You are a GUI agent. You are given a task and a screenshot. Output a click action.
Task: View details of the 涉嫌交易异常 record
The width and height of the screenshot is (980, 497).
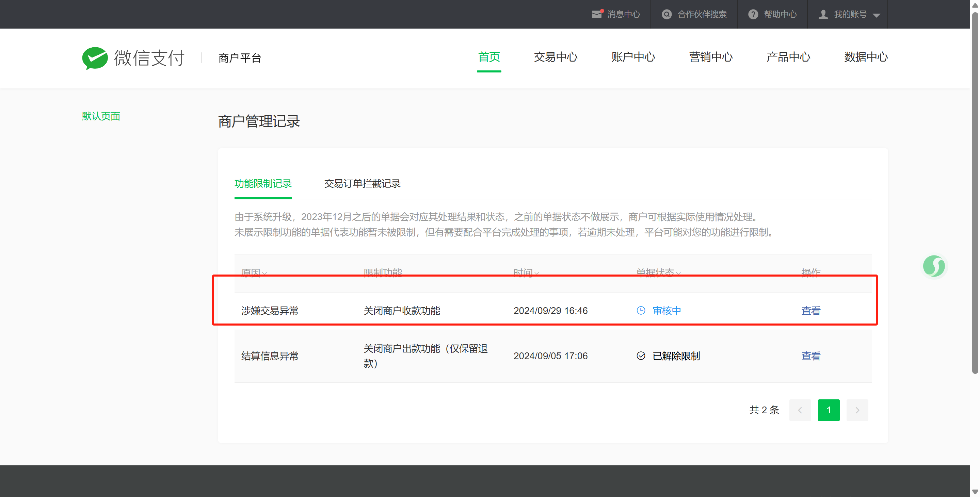[x=810, y=311]
